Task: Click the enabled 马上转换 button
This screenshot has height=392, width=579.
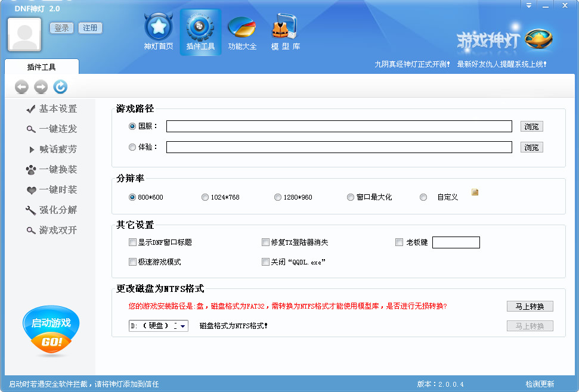Action: (530, 306)
